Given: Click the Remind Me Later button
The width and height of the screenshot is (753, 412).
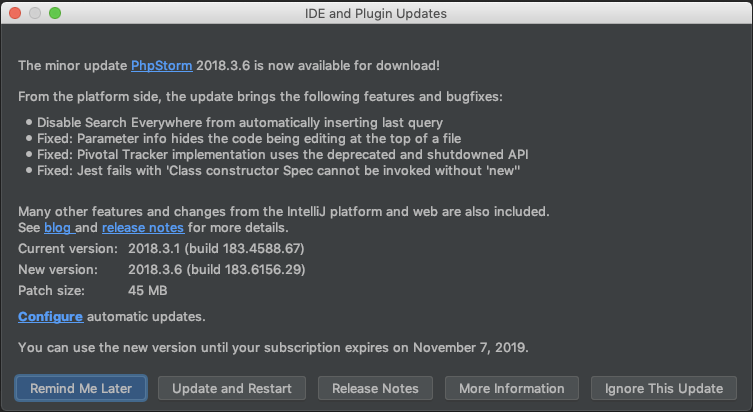Looking at the screenshot, I should click(x=81, y=388).
